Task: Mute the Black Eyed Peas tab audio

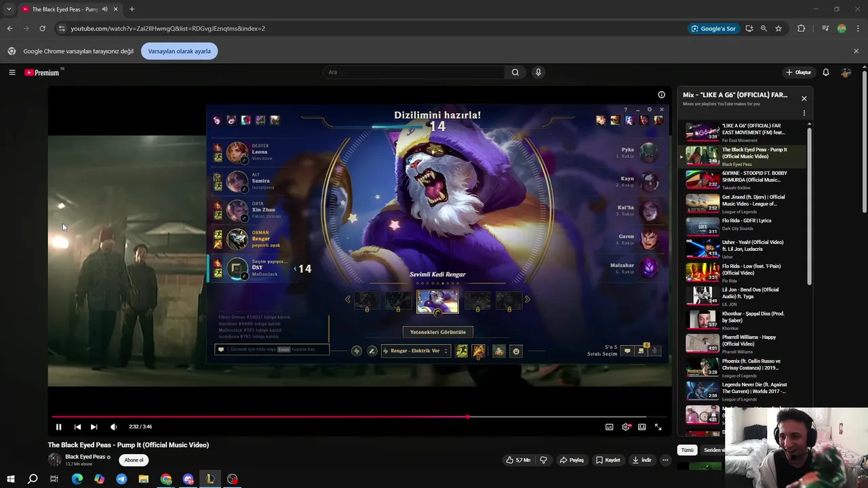Action: pos(105,9)
